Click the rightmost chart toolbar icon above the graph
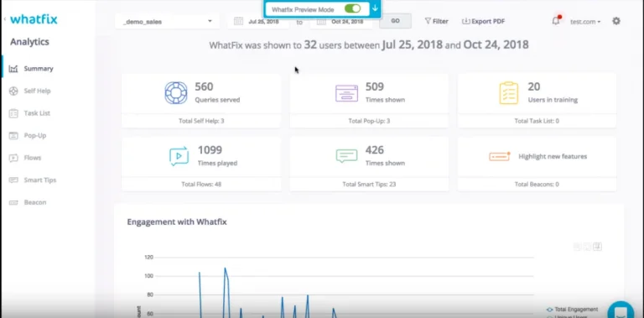 pos(598,247)
